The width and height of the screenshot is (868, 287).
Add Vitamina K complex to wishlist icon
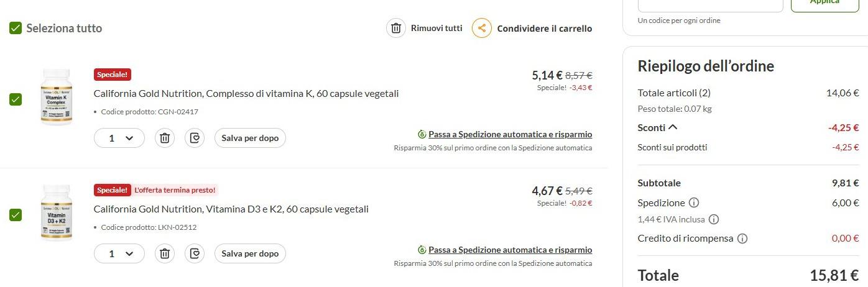[x=195, y=138]
